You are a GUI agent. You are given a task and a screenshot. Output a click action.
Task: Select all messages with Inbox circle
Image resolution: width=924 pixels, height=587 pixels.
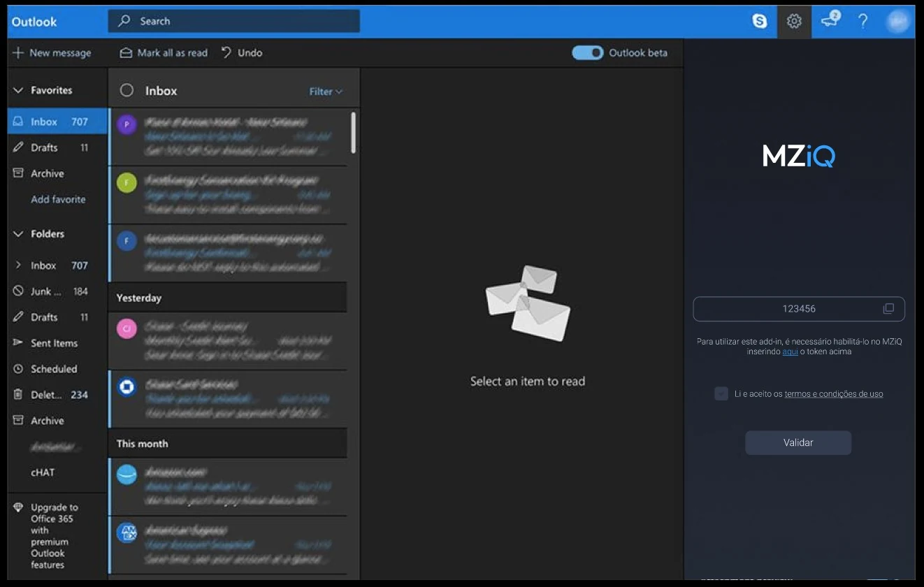(127, 90)
